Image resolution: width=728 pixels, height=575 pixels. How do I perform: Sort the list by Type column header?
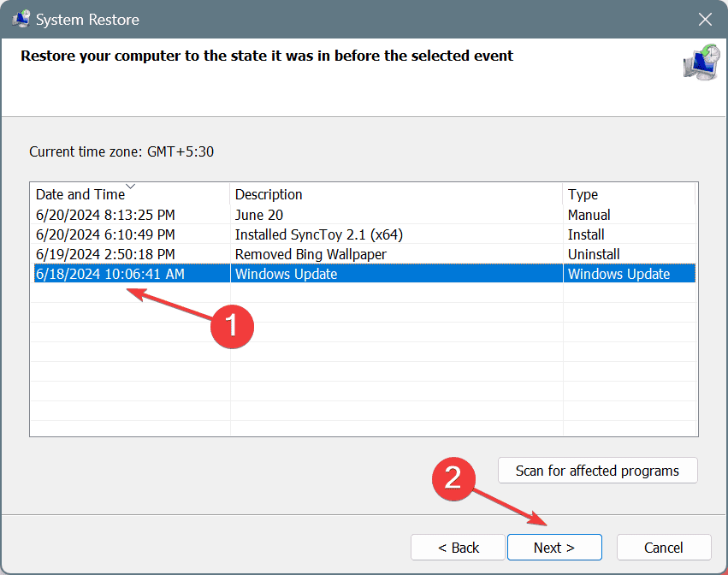pos(583,195)
